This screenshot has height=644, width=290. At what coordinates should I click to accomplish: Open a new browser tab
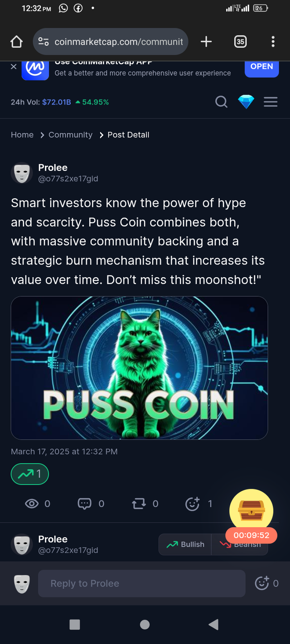(206, 42)
